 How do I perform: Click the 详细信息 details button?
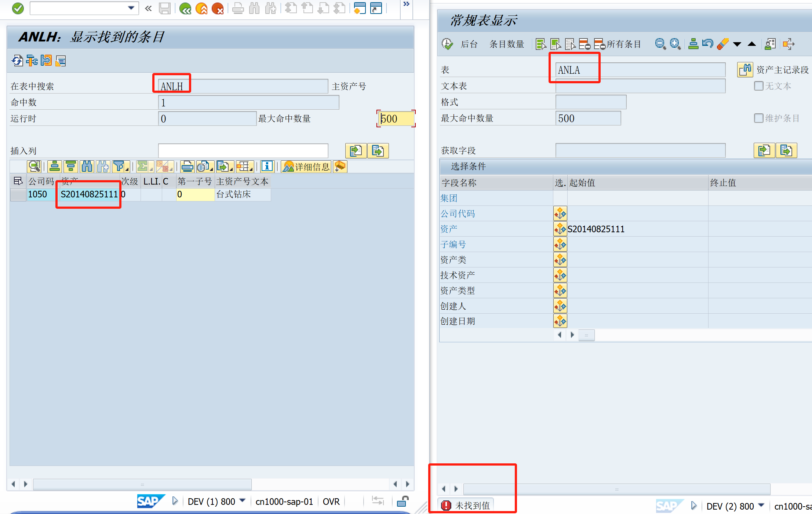(307, 167)
